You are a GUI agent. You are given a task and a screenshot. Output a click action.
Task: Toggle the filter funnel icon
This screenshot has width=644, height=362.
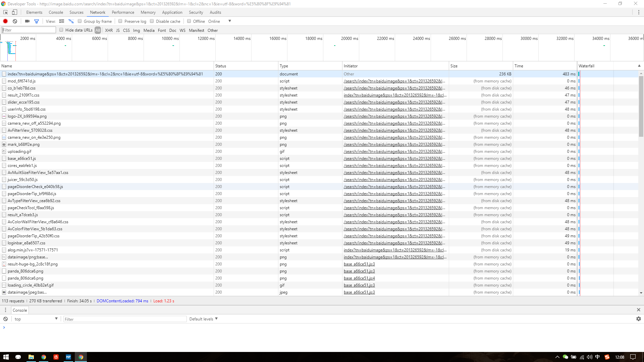coord(37,21)
